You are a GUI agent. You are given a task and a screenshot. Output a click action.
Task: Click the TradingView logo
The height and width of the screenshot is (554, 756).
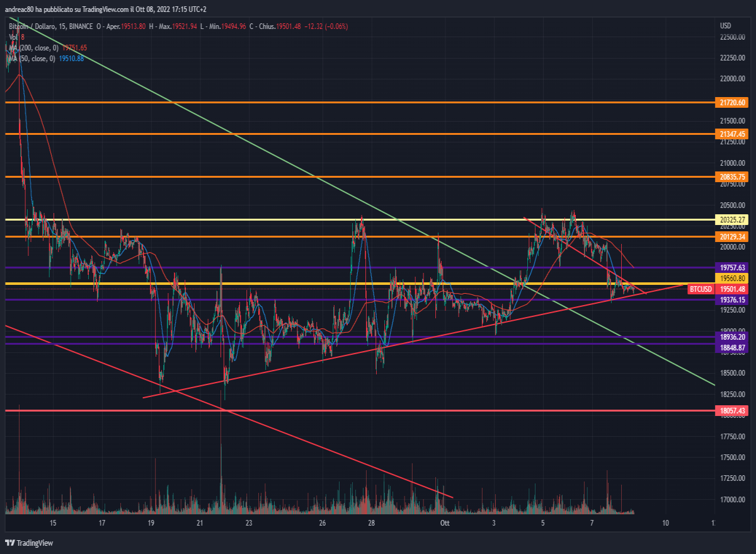coord(29,543)
